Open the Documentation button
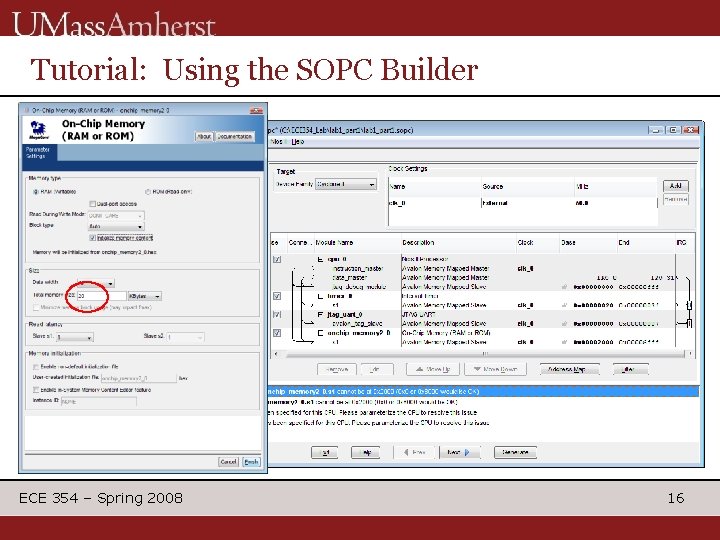This screenshot has width=720, height=540. [235, 136]
